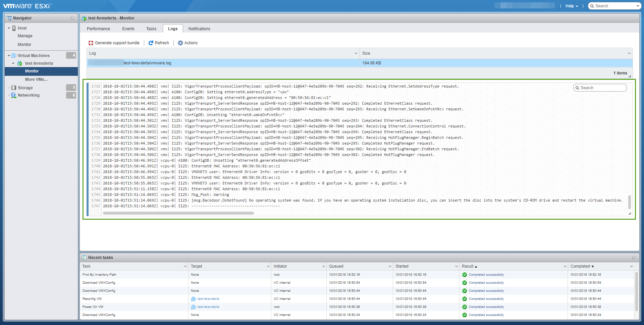644x325 pixels.
Task: Click the Refresh icon above the log list
Action: pos(151,43)
